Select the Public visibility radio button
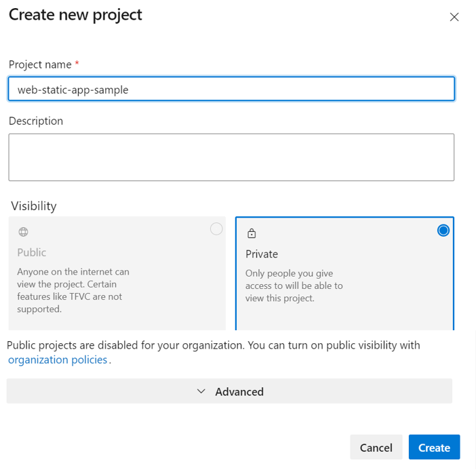This screenshot has height=472, width=476. click(x=216, y=229)
